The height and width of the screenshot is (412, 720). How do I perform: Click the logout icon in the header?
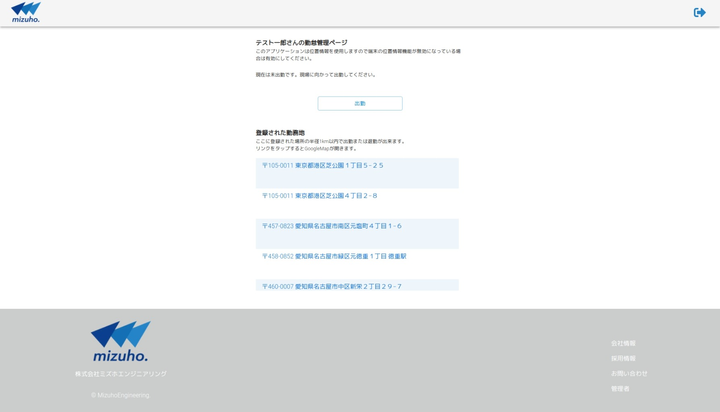(x=699, y=12)
